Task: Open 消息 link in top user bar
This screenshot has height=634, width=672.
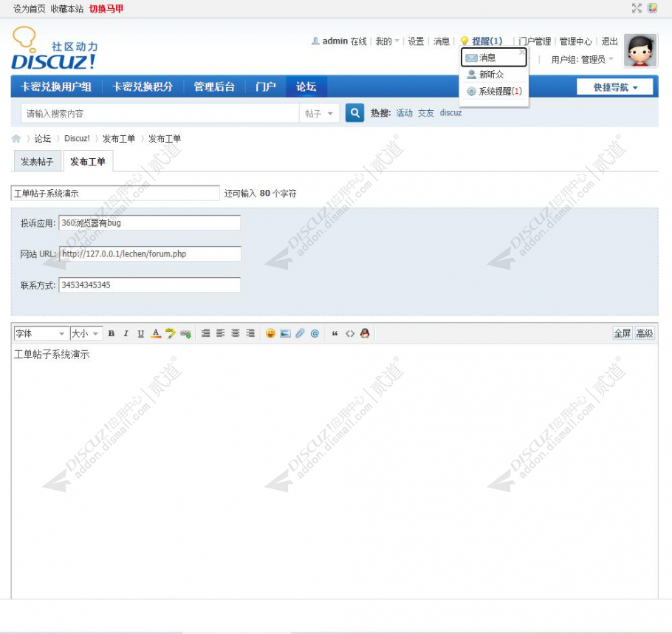Action: 441,41
